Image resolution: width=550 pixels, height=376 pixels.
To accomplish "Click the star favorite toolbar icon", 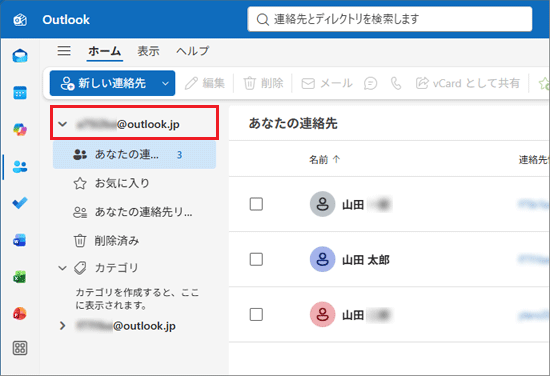I will click(x=544, y=83).
